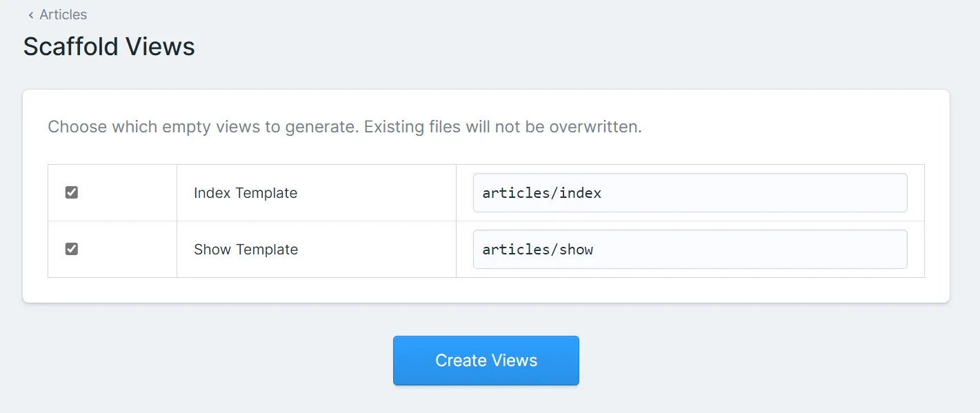Go back to the Articles page
The width and height of the screenshot is (980, 413).
(x=63, y=14)
